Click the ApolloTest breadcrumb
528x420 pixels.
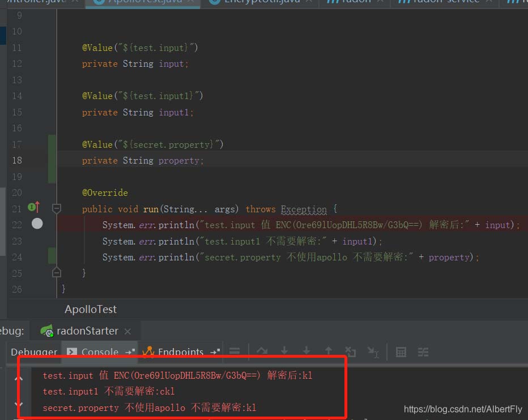click(91, 309)
